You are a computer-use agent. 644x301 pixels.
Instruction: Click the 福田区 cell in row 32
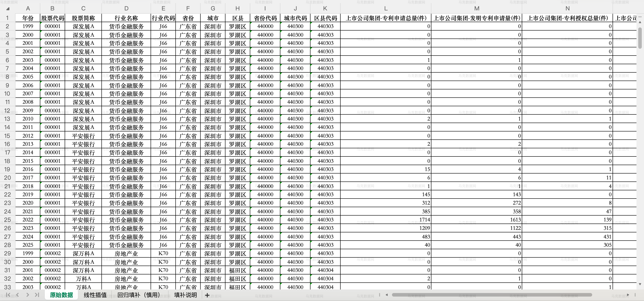coord(237,278)
